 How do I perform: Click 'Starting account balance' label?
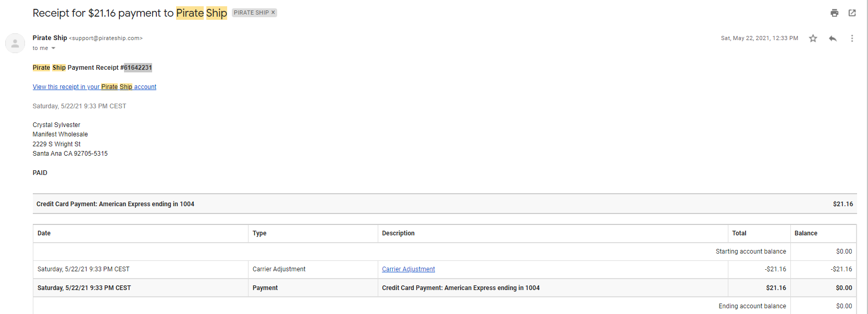[751, 252]
